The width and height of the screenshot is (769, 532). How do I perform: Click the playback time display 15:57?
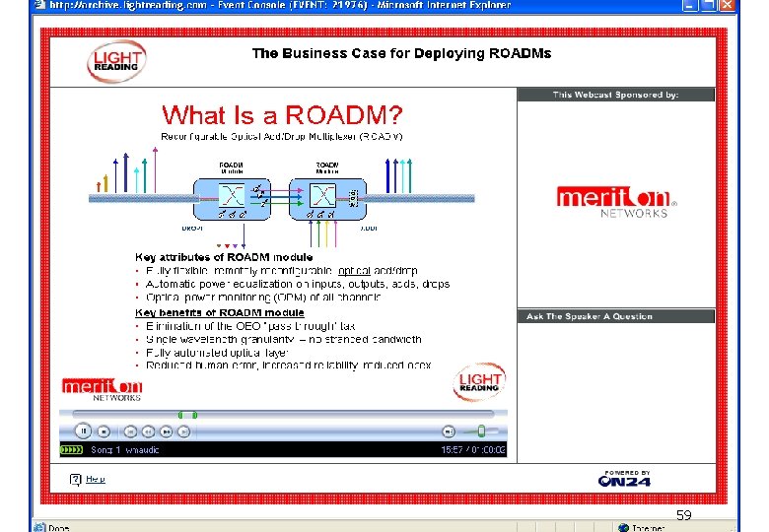coord(452,449)
